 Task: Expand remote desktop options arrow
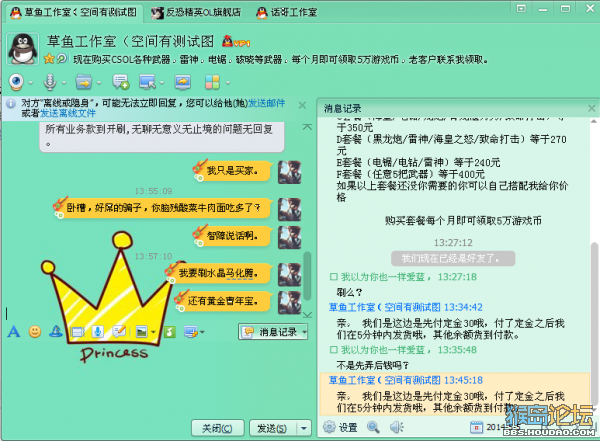pyautogui.click(x=162, y=82)
